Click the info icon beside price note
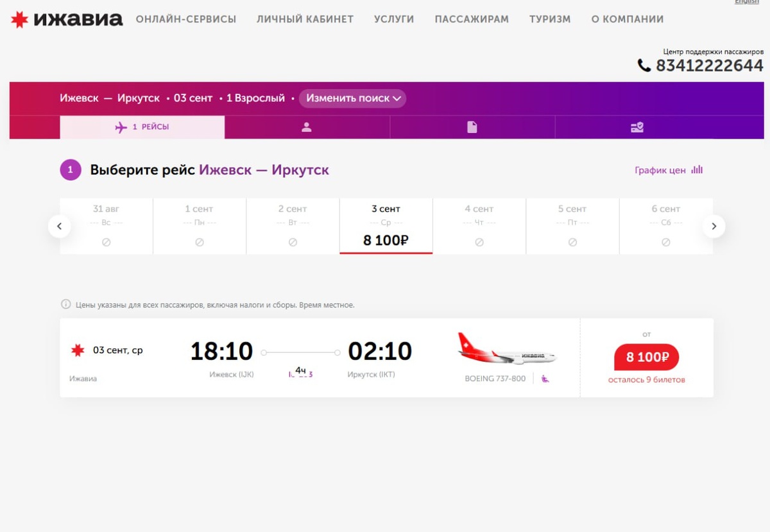This screenshot has height=532, width=770. pyautogui.click(x=65, y=304)
